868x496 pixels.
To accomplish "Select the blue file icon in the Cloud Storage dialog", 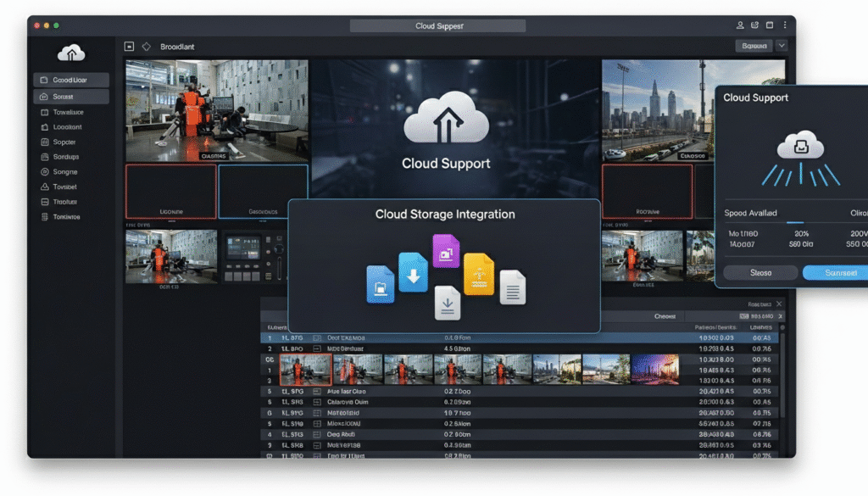I will tap(381, 285).
